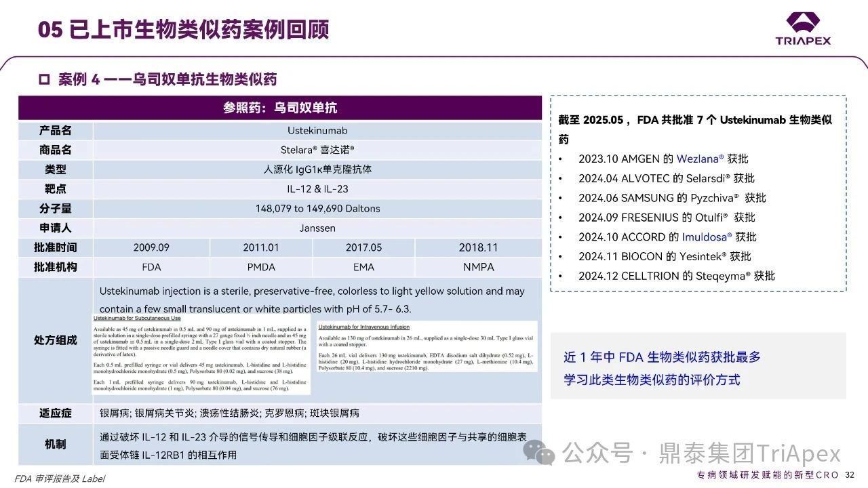Select the 处方组成 row label
The height and width of the screenshot is (488, 868).
click(x=55, y=340)
